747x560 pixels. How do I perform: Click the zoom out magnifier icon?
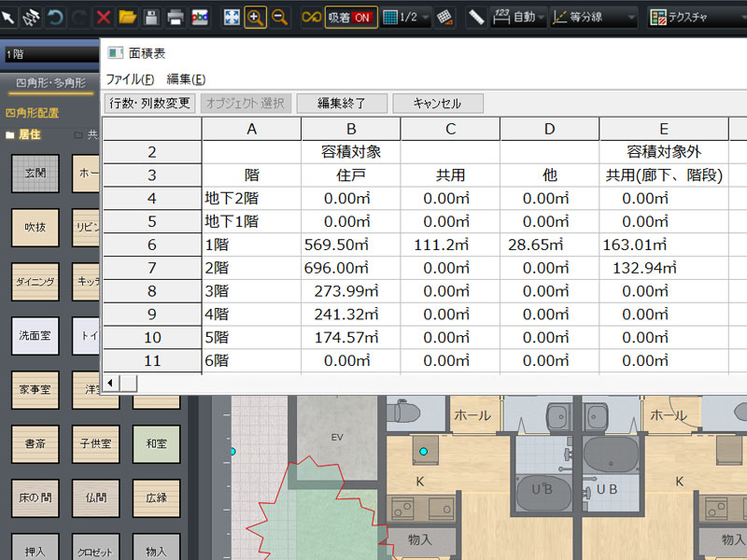278,17
